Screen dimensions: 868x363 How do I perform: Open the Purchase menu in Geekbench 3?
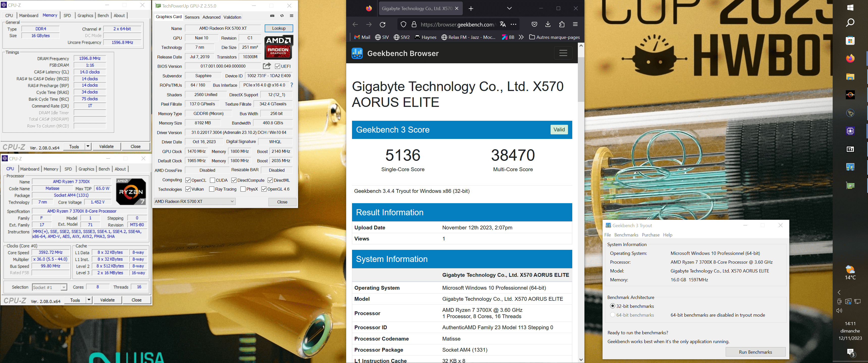[x=650, y=235]
